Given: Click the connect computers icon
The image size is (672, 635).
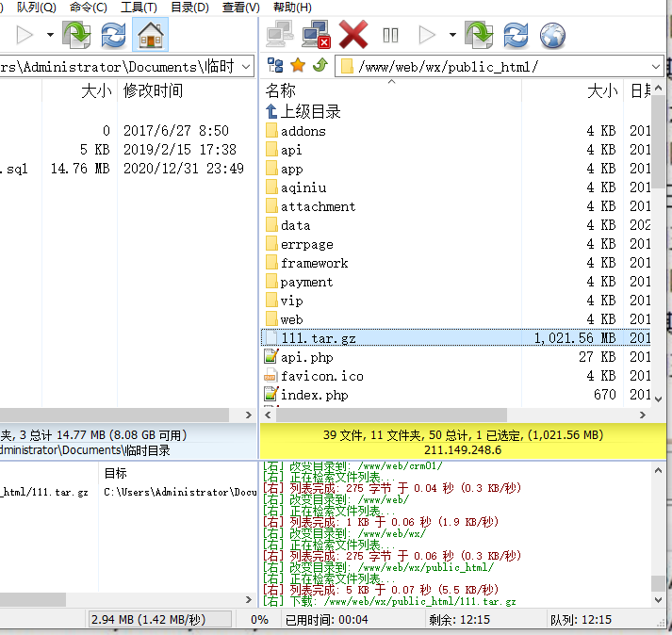Looking at the screenshot, I should point(279,36).
